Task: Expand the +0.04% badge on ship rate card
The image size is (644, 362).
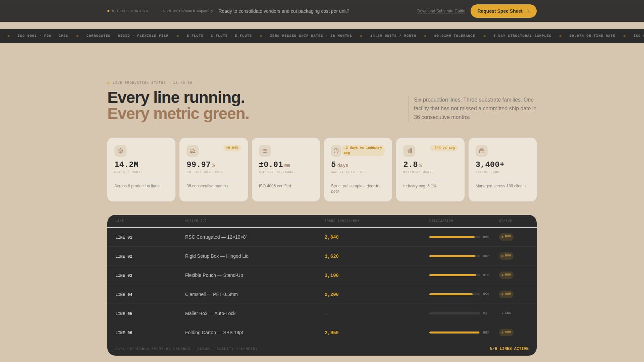Action: point(231,147)
